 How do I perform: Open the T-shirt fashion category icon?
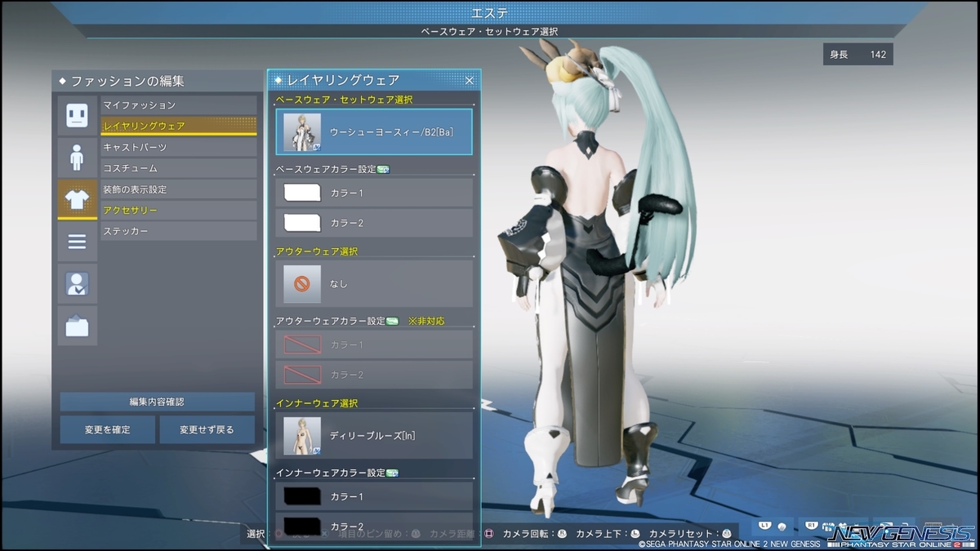(x=77, y=200)
